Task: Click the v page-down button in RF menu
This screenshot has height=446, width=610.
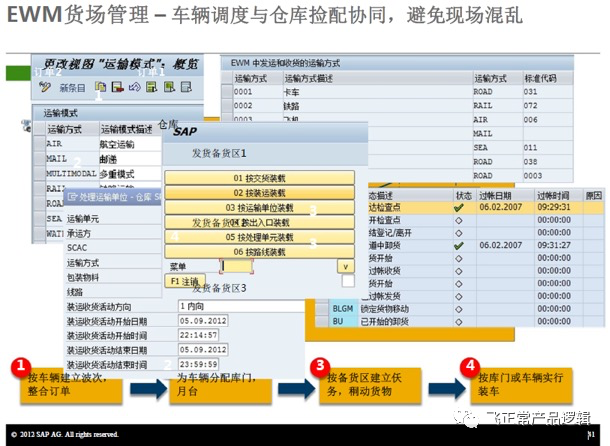Action: [x=345, y=267]
